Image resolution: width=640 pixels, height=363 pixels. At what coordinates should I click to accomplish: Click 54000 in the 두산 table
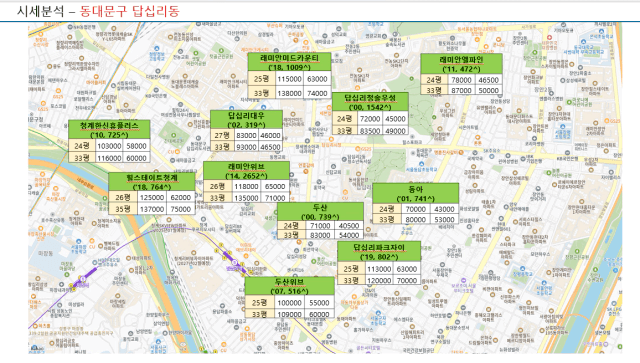[349, 235]
